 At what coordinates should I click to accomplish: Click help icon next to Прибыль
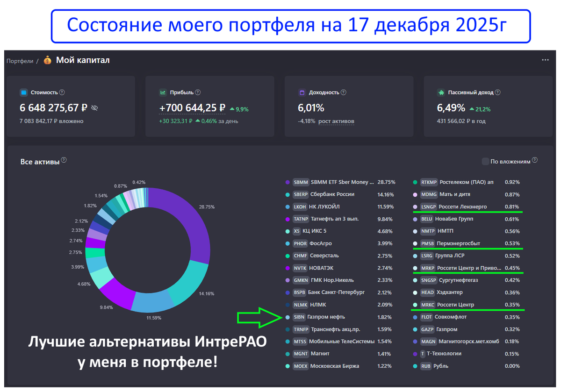198,93
